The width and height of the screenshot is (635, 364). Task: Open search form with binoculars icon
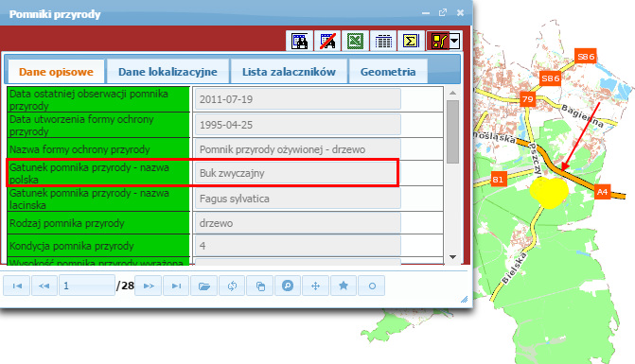click(300, 41)
